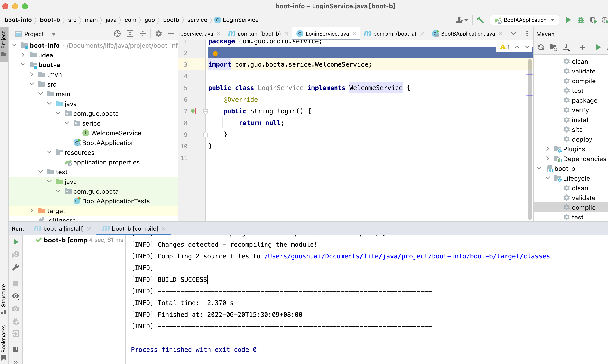The image size is (608, 364).
Task: Show hidden editor tabs dropdown
Action: pyautogui.click(x=513, y=34)
